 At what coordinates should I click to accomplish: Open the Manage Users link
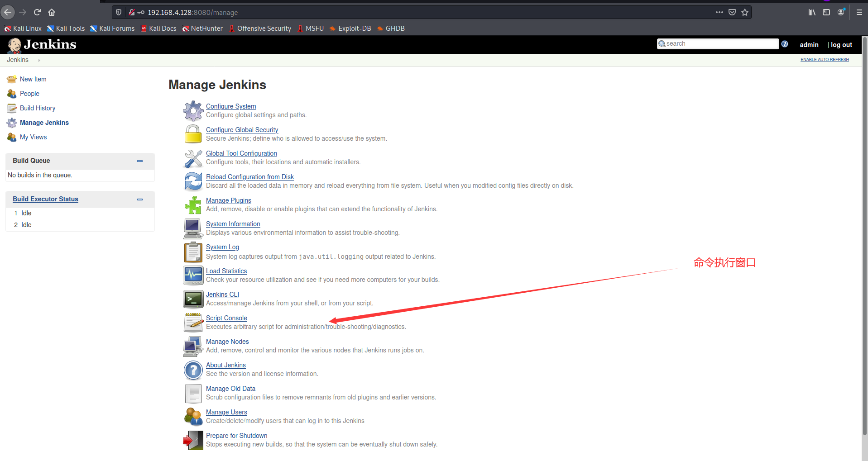point(226,412)
